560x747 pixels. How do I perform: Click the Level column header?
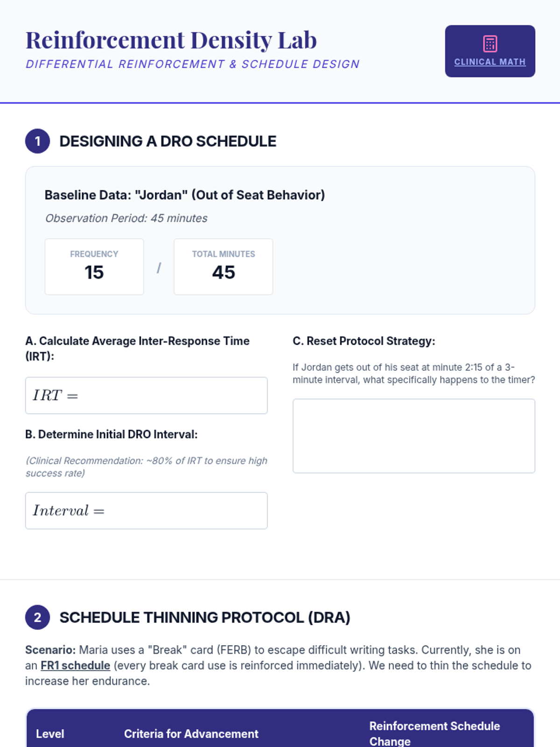[50, 734]
